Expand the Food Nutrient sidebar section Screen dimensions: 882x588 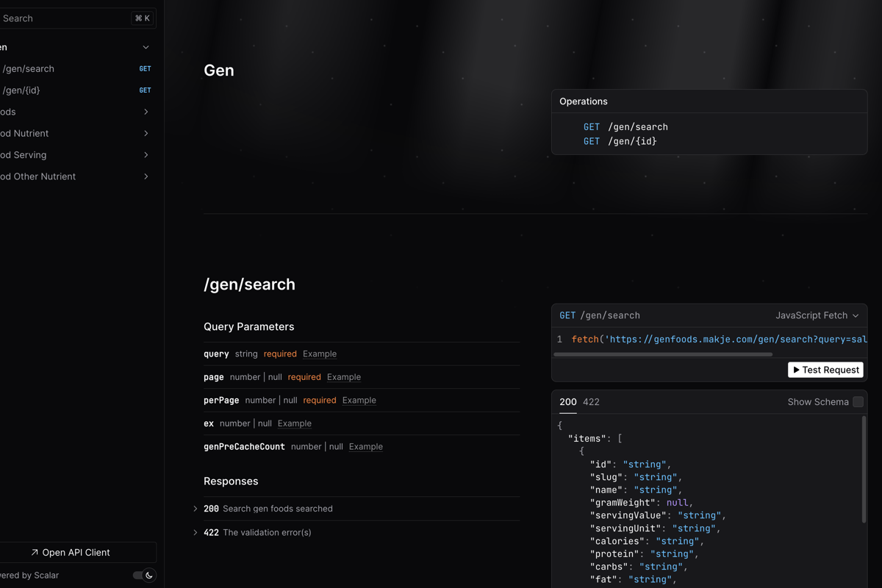click(146, 134)
